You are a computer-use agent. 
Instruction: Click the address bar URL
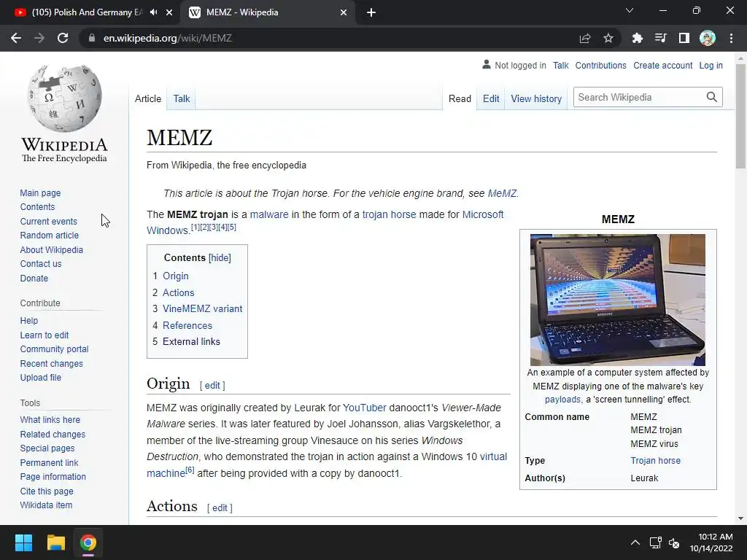168,38
